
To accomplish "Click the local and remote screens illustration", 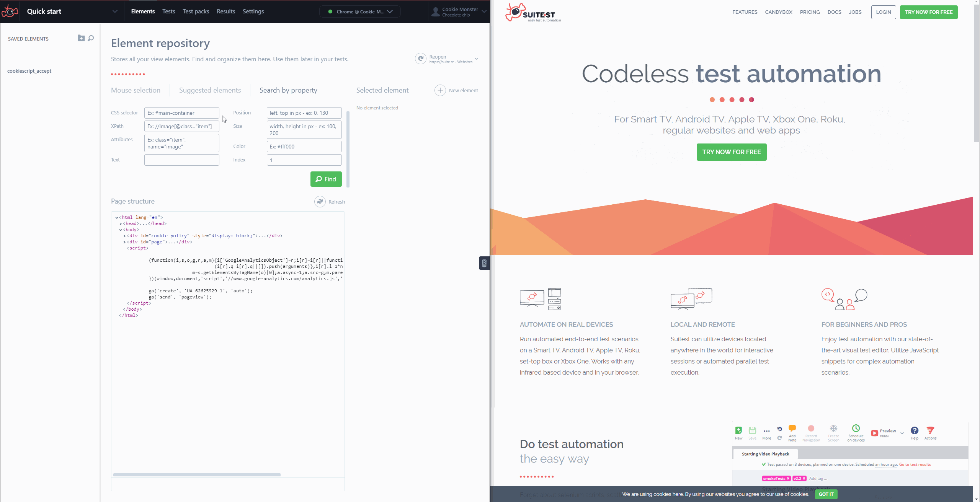I will (x=691, y=299).
